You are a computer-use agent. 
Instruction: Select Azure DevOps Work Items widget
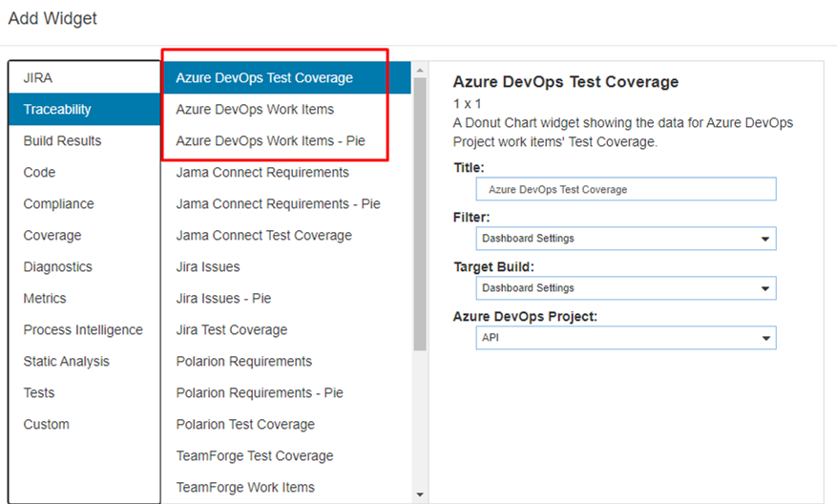click(286, 110)
